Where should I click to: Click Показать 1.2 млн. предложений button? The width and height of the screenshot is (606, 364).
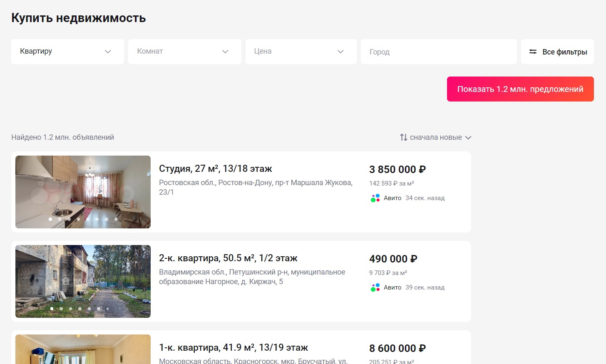tap(520, 89)
